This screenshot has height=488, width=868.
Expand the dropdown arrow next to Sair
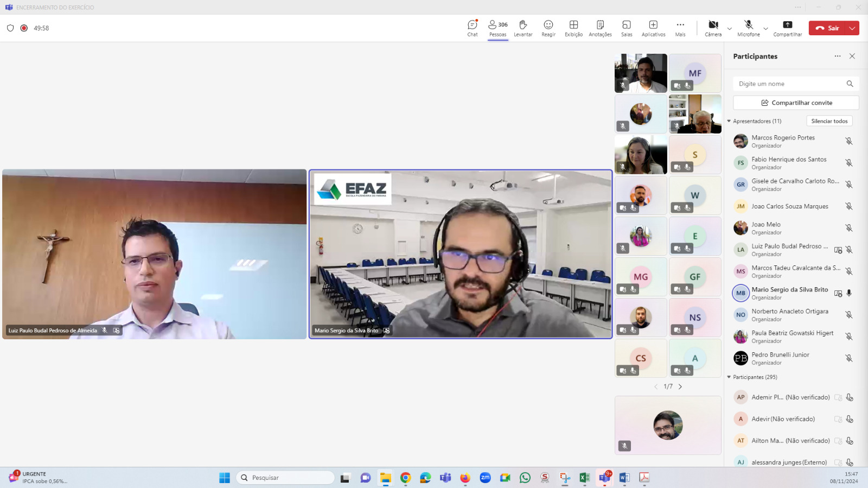tap(852, 28)
